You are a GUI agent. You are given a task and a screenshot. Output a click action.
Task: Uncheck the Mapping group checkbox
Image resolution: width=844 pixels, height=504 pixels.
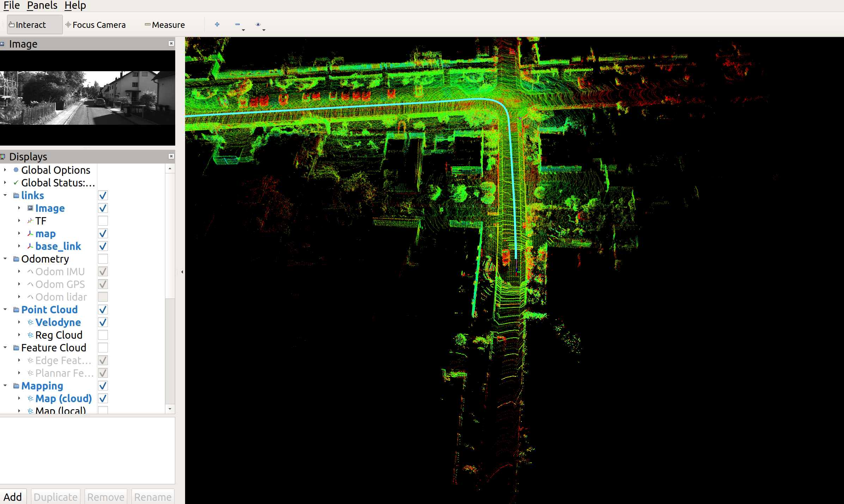point(103,386)
